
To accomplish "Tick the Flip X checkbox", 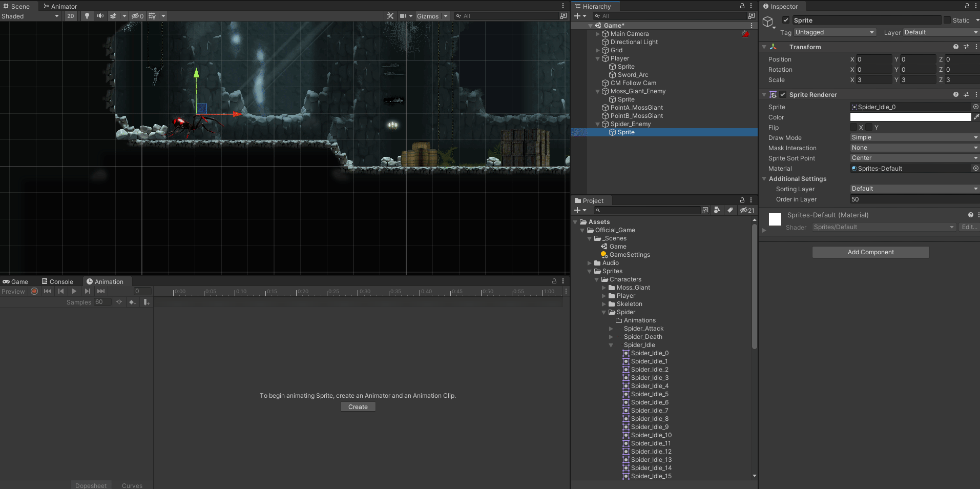I will [x=853, y=127].
